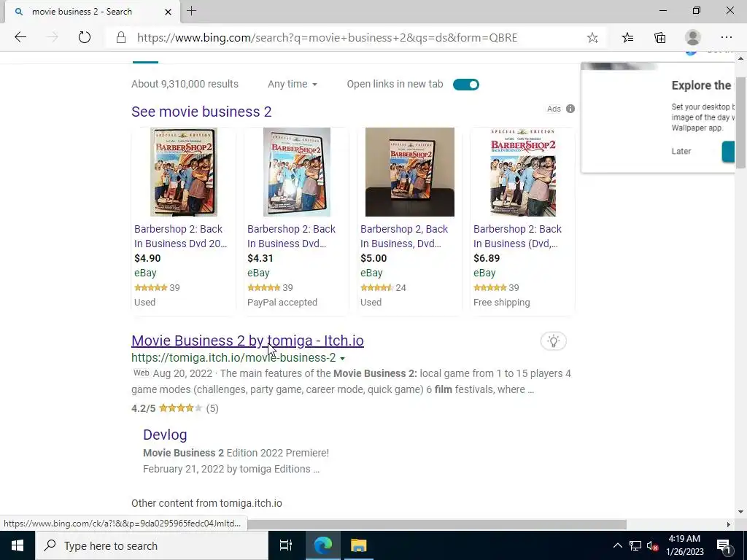Click the address bar URL
This screenshot has height=560, width=747.
[327, 38]
